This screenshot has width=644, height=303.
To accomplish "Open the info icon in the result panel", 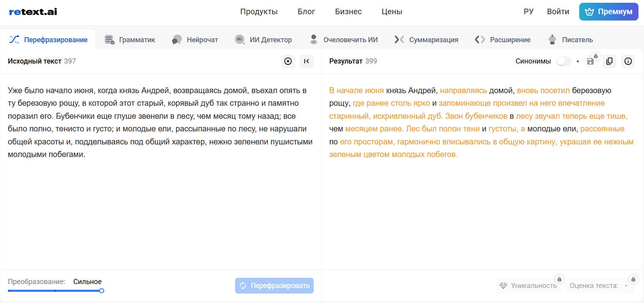I will coord(628,61).
